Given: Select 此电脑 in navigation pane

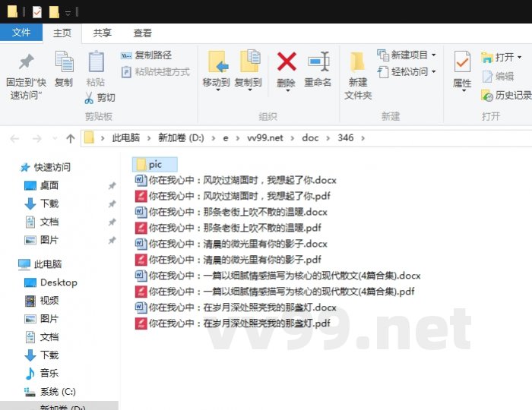Looking at the screenshot, I should [40, 264].
